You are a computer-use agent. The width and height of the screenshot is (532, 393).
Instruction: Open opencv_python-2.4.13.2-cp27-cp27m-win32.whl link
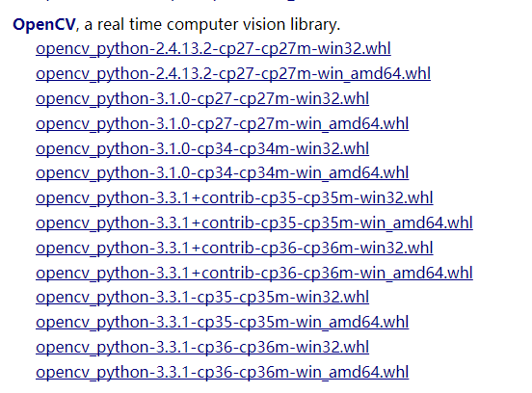pyautogui.click(x=213, y=49)
